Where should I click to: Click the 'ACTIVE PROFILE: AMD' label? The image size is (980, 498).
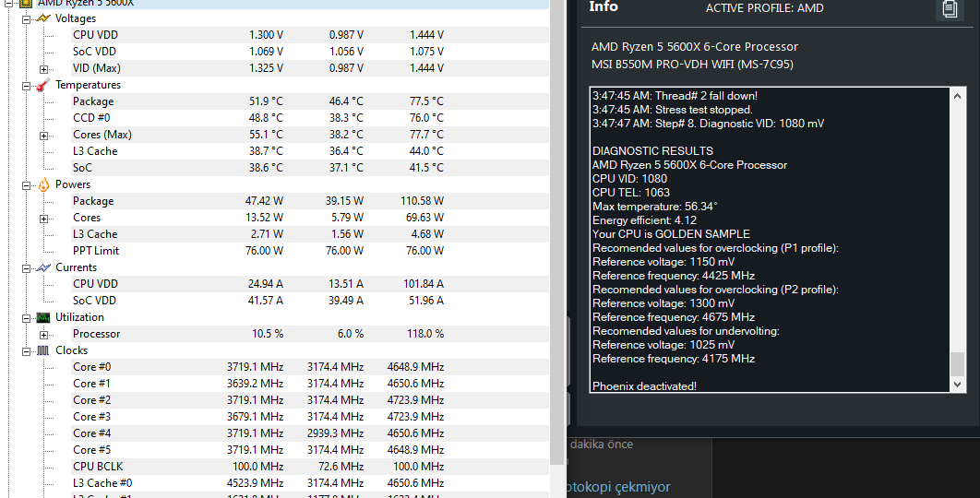pyautogui.click(x=764, y=8)
